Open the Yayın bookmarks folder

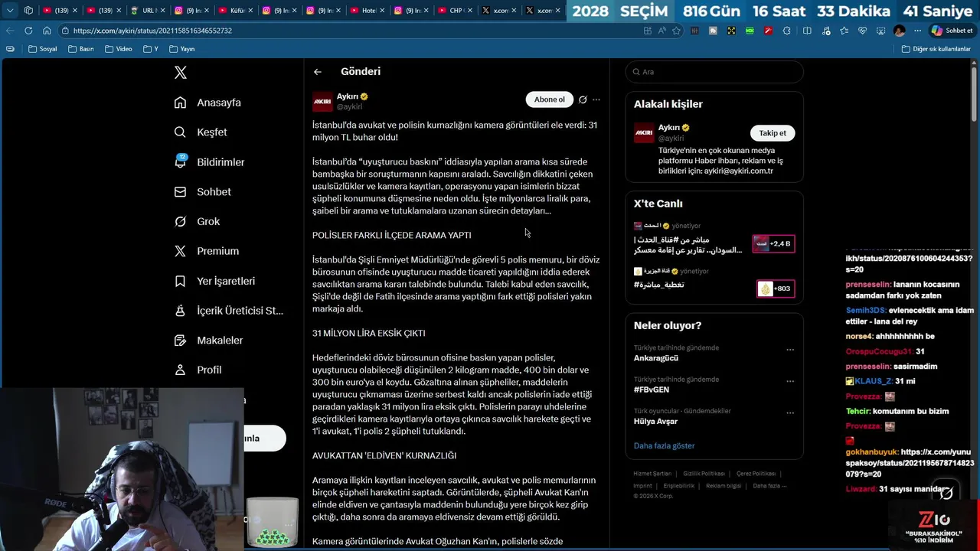[182, 49]
